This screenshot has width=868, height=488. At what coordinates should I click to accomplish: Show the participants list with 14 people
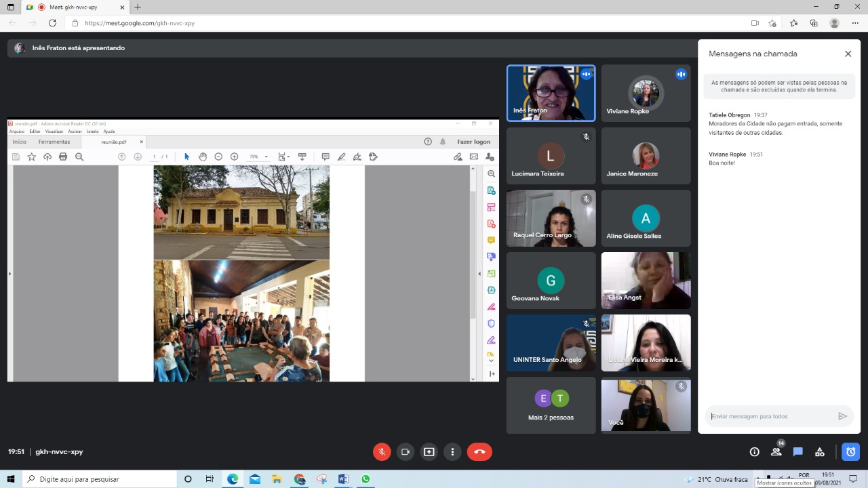point(776,452)
